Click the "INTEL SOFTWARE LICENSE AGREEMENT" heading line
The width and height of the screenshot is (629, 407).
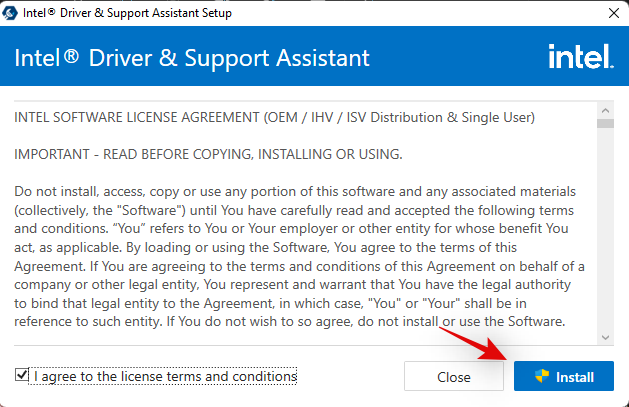tap(275, 118)
